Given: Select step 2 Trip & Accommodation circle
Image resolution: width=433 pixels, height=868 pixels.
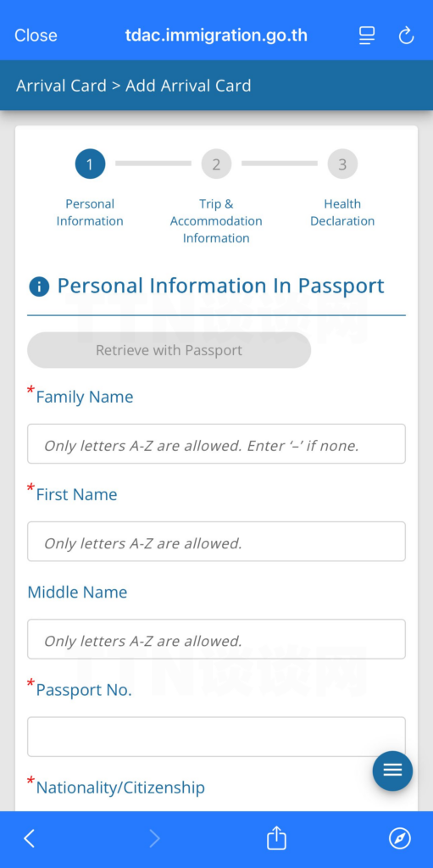Looking at the screenshot, I should coord(217,164).
